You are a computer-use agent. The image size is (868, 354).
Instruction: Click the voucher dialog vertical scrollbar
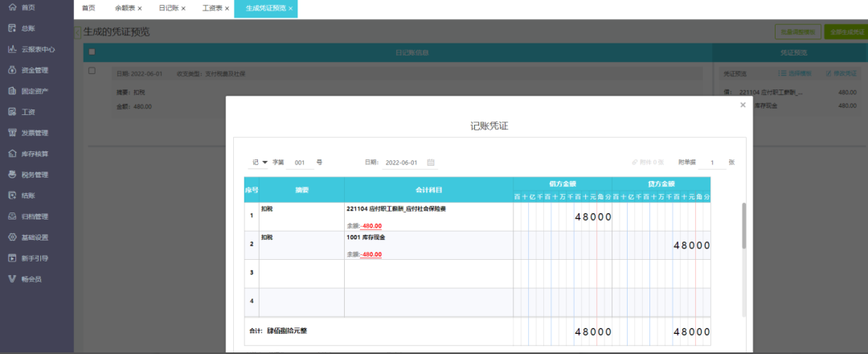point(744,225)
